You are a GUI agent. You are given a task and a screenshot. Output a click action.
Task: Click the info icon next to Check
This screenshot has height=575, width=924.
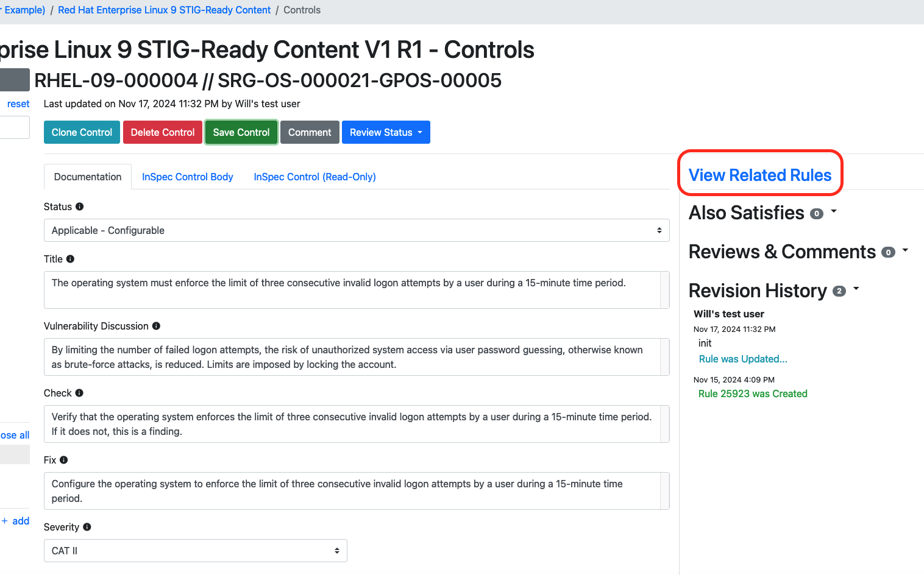coord(79,393)
